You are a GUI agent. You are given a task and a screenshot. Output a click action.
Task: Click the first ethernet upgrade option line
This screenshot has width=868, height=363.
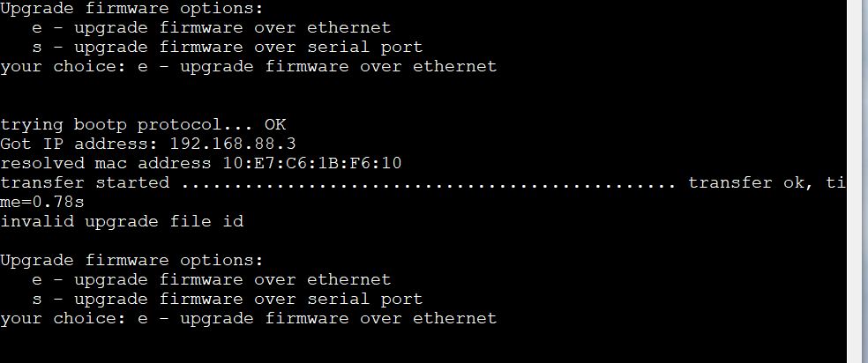point(212,28)
